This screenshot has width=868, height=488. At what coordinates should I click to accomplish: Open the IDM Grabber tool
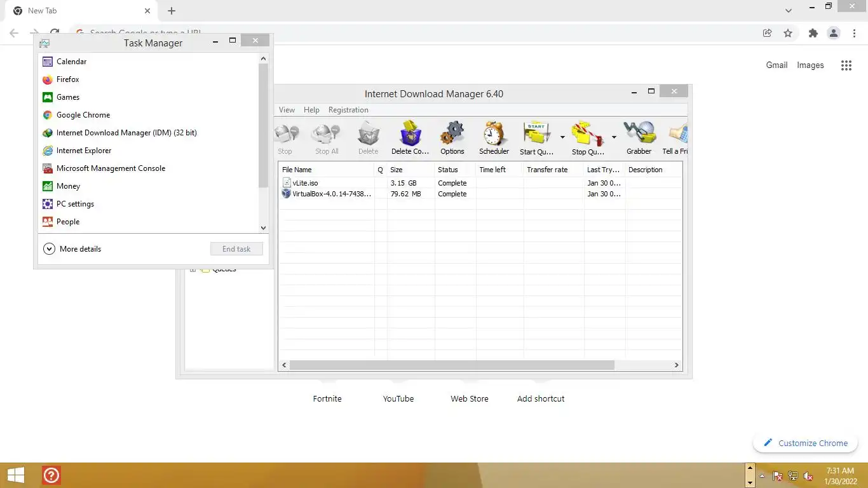click(x=639, y=139)
